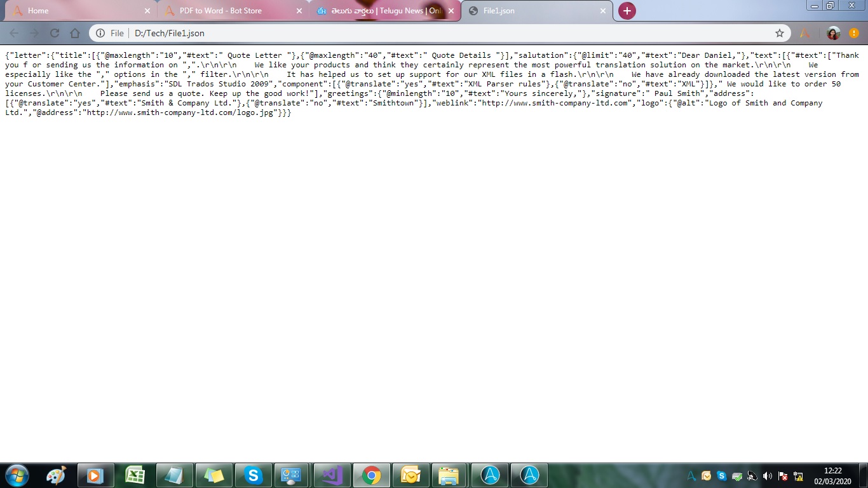Open the first Automation Anywhere taskbar icon
The width and height of the screenshot is (868, 488).
tap(489, 475)
